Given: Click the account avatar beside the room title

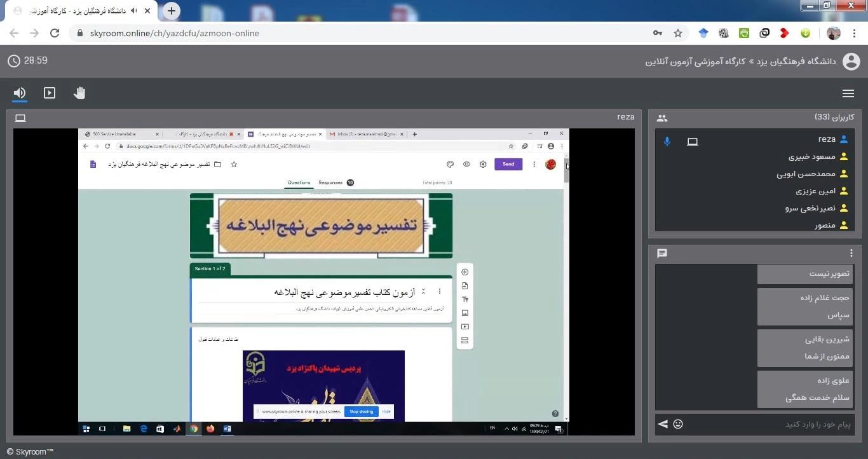Looking at the screenshot, I should 851,62.
